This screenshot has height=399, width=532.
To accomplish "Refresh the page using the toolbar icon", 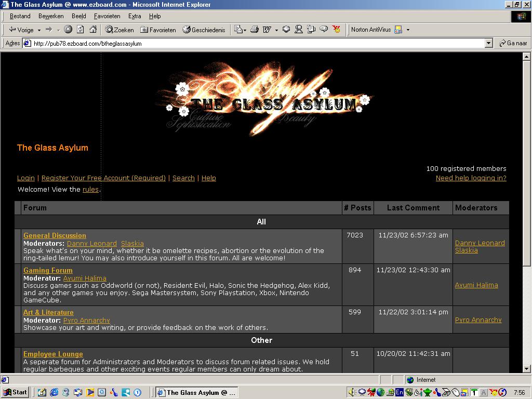I will pos(81,30).
